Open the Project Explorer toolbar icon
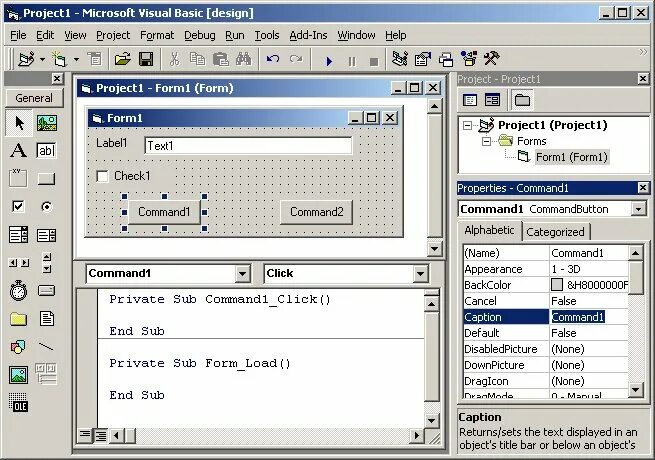The height and width of the screenshot is (460, 655). (399, 59)
